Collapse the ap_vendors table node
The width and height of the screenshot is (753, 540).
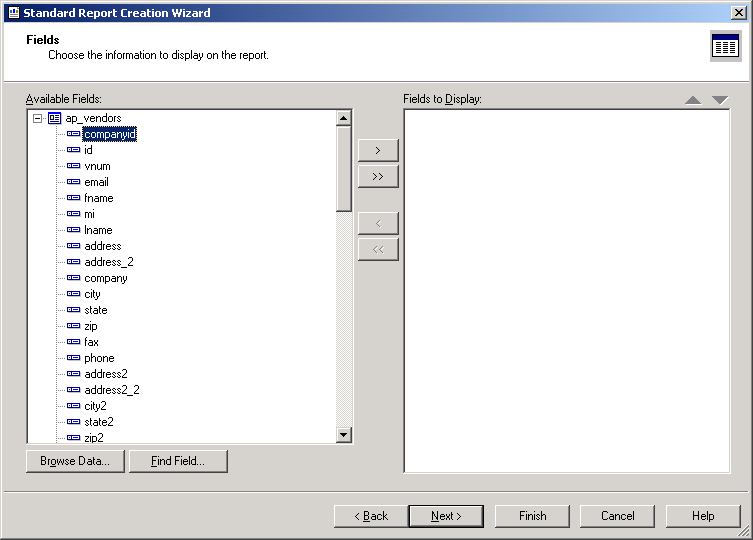[37, 118]
